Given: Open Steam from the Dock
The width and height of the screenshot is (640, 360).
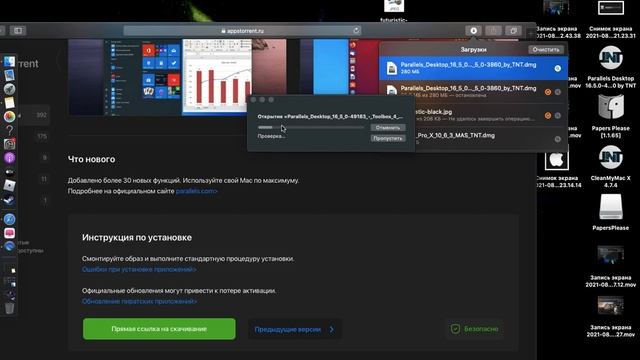Looking at the screenshot, I should [x=9, y=200].
